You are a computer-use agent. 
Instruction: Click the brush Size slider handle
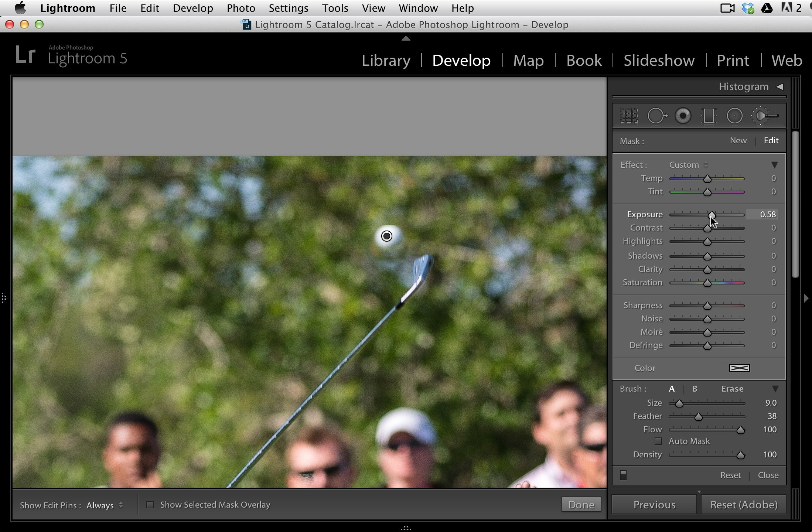click(679, 403)
